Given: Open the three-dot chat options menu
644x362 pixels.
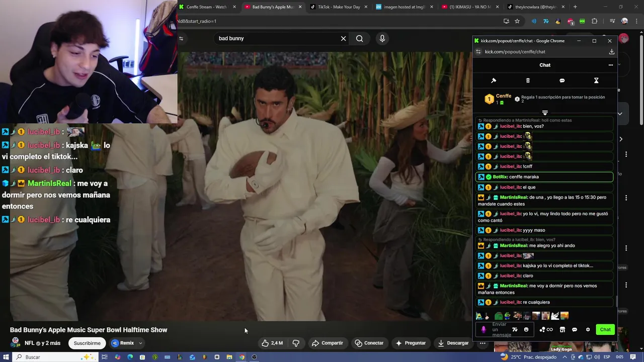Looking at the screenshot, I should (x=611, y=65).
